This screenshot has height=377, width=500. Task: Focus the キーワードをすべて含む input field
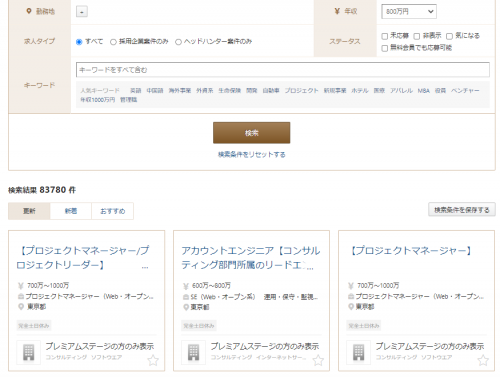click(x=283, y=70)
